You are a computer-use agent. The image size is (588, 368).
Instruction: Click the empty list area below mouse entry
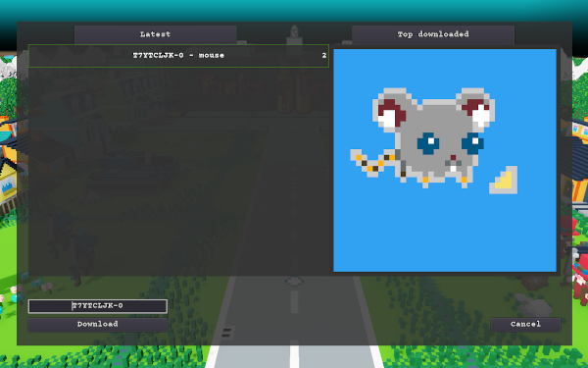click(x=178, y=171)
